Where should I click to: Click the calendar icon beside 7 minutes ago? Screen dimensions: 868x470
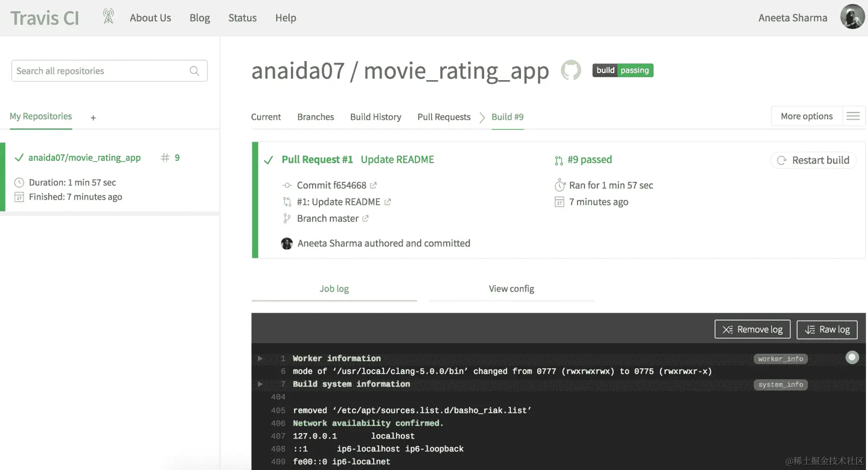click(559, 202)
